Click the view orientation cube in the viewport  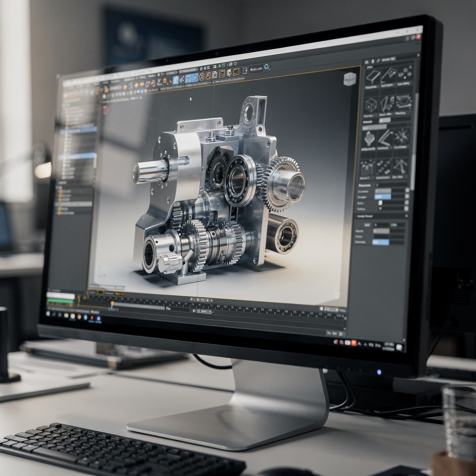pyautogui.click(x=350, y=79)
